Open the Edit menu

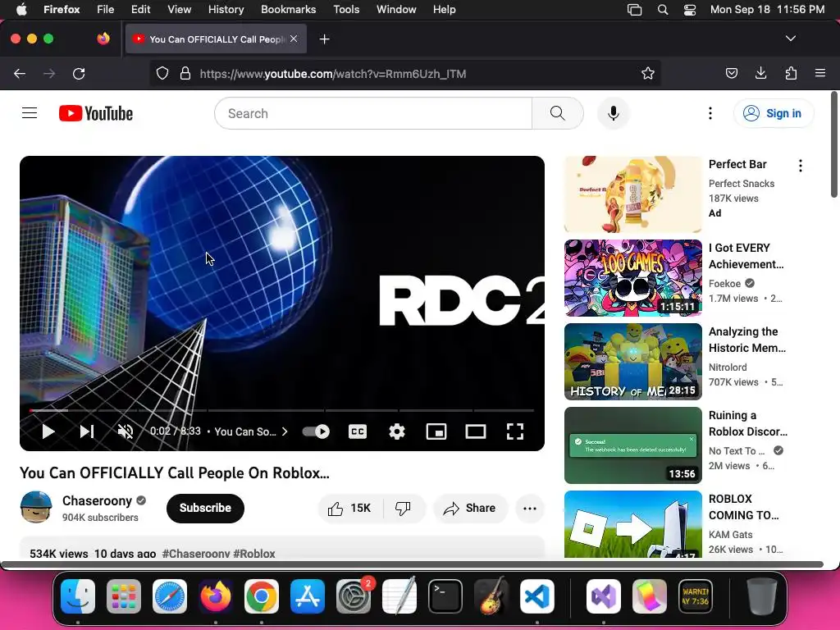[x=140, y=9]
